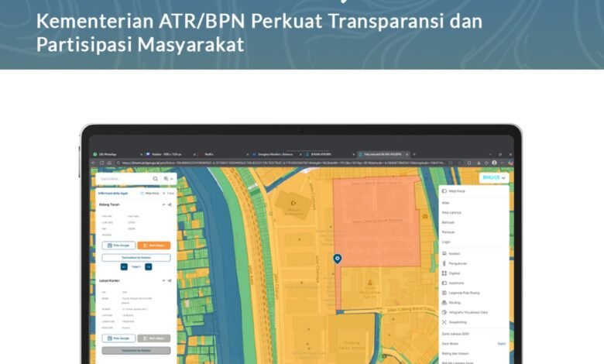Toggle the BHUMI menu dropdown
The width and height of the screenshot is (604, 364).
tap(494, 177)
